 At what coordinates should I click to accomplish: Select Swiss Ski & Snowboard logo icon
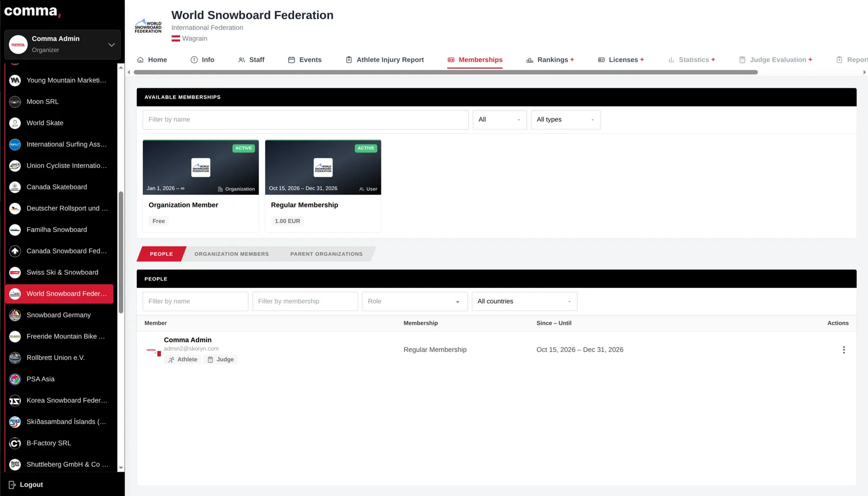[x=15, y=273]
